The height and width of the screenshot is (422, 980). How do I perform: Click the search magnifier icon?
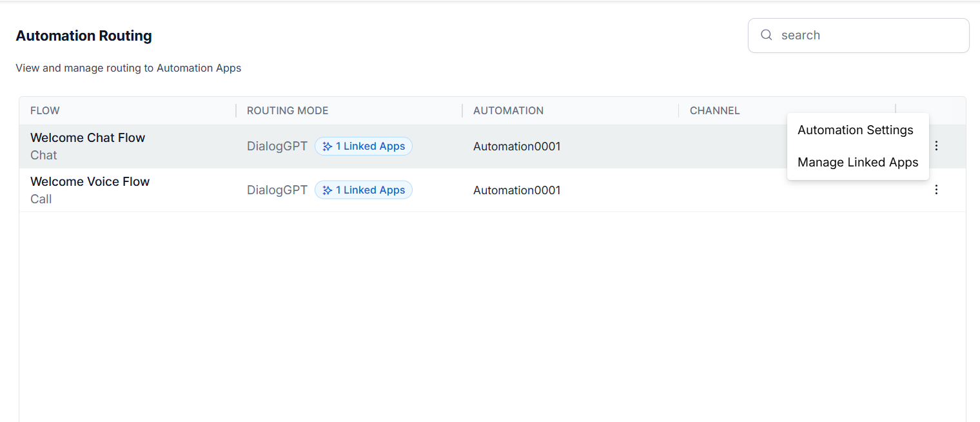pyautogui.click(x=766, y=35)
